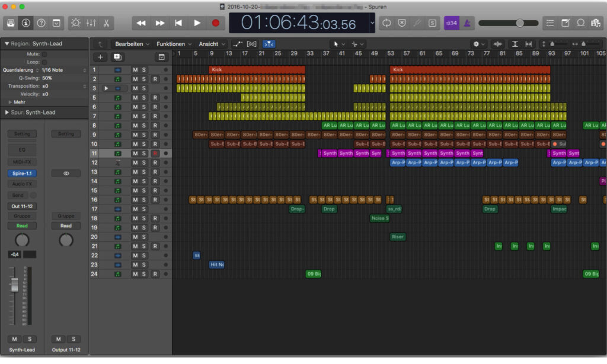Viewport: 607px width, 364px height.
Task: Toggle the Solo mode S icon in control bar
Action: 432,23
